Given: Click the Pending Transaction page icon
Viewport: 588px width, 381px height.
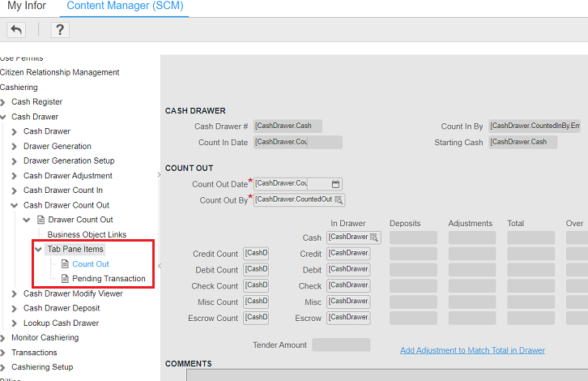Looking at the screenshot, I should tap(65, 279).
